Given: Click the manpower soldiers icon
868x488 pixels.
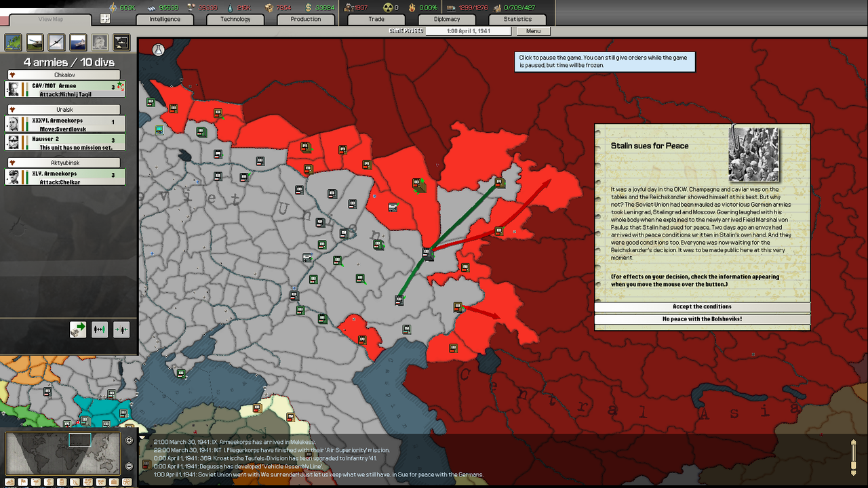Looking at the screenshot, I should coord(351,7).
